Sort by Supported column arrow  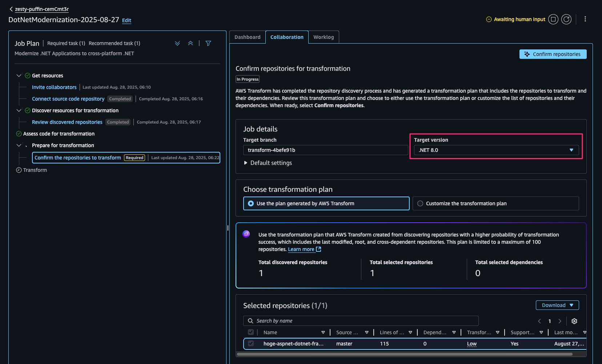pos(541,332)
